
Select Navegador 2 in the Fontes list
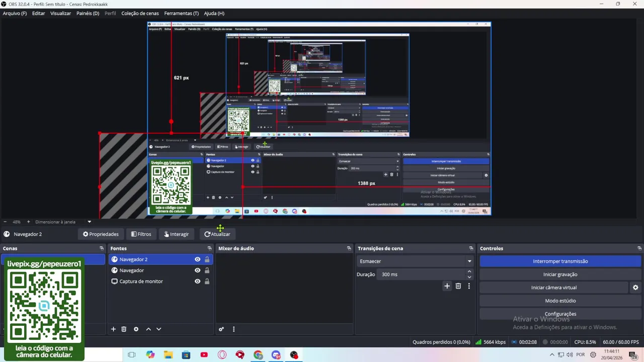point(160,259)
